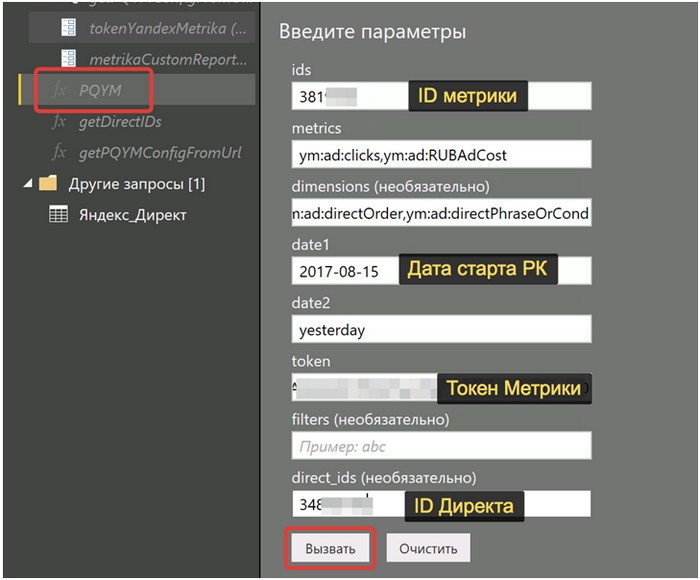700x580 pixels.
Task: Click the tokenYandexMetrika table icon
Action: coord(69,27)
